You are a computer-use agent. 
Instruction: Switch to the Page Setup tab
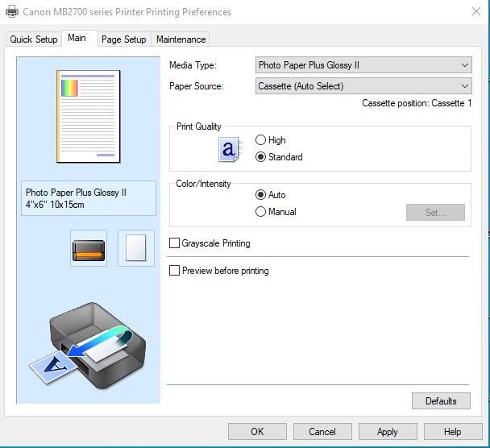point(124,39)
